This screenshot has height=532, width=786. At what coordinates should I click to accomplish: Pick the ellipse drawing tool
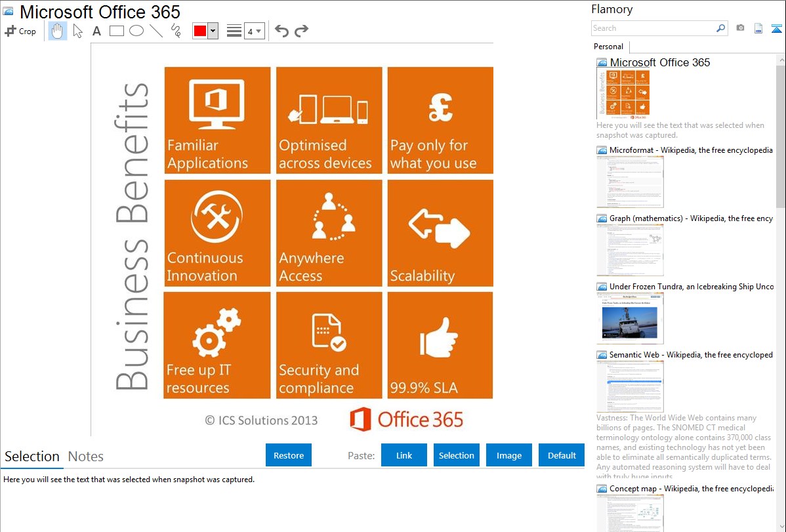tap(136, 31)
